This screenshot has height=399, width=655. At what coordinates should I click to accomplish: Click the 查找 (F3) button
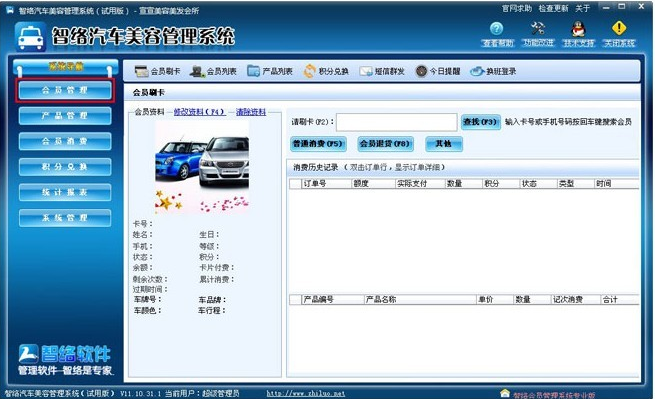click(x=480, y=122)
